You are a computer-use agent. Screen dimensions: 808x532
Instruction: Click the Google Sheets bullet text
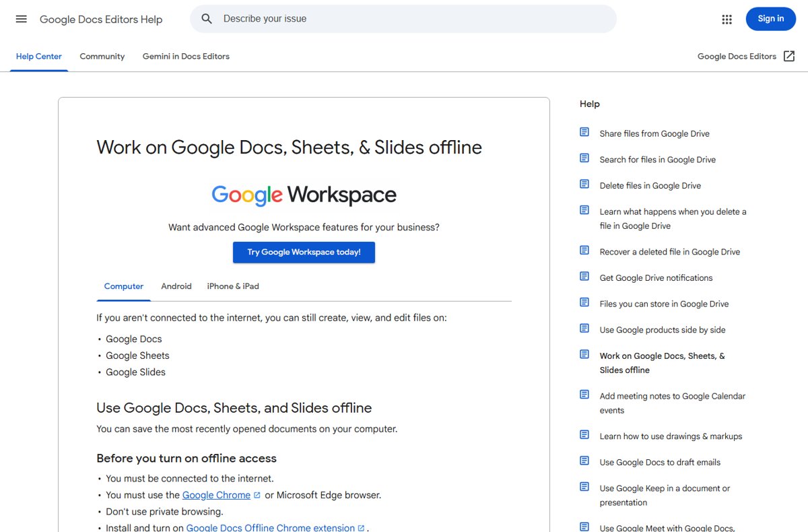137,356
